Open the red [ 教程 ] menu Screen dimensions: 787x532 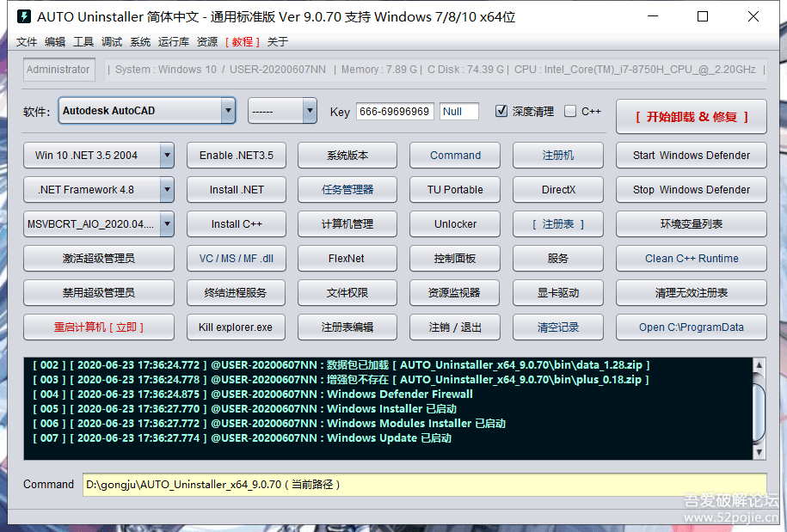tap(243, 41)
